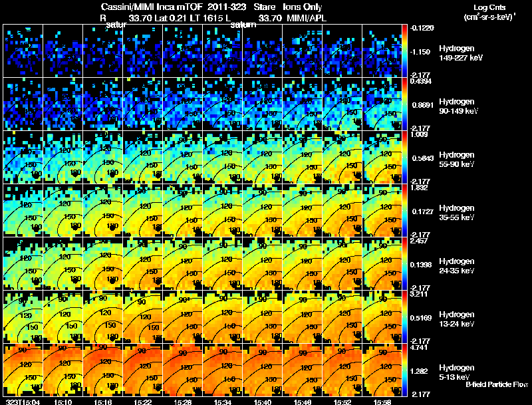Click the 1.282 color scale value
Image resolution: width=532 pixels, height=405 pixels.
pos(419,371)
